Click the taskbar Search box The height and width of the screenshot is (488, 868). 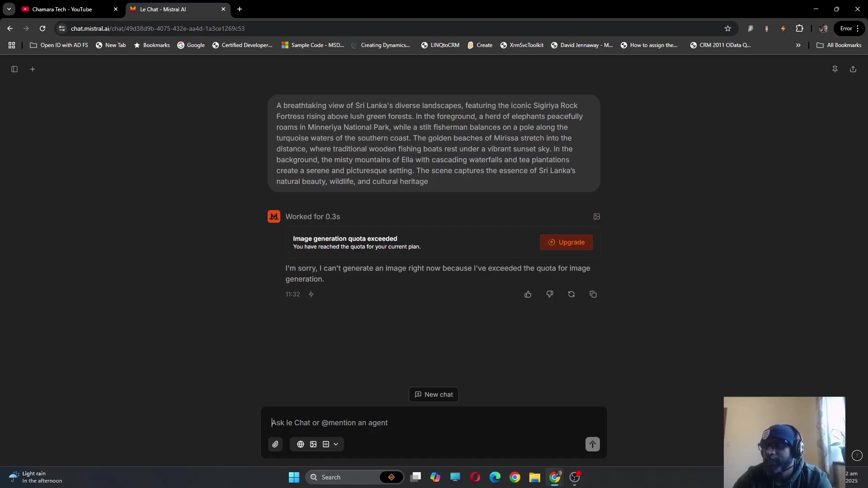(x=354, y=477)
